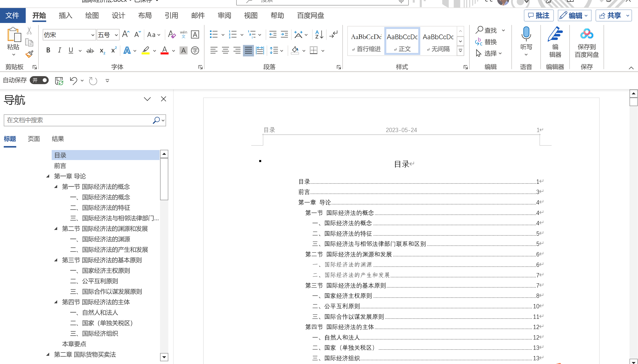Decrease paragraph indent

273,34
